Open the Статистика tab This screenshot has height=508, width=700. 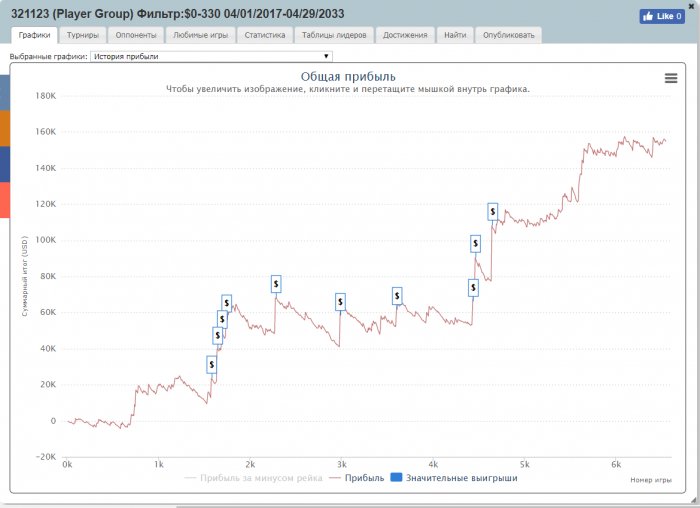[x=265, y=35]
